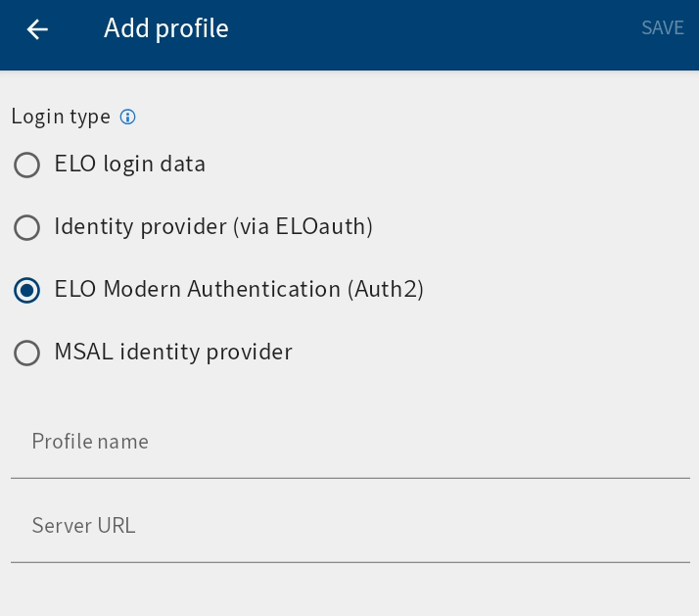Focus the Profile name input field
699x616 pixels.
350,446
